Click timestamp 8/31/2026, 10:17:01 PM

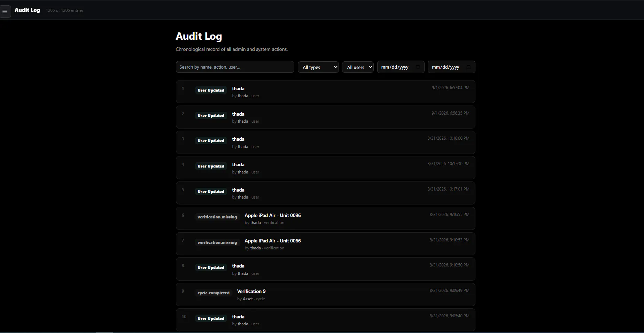[448, 189]
